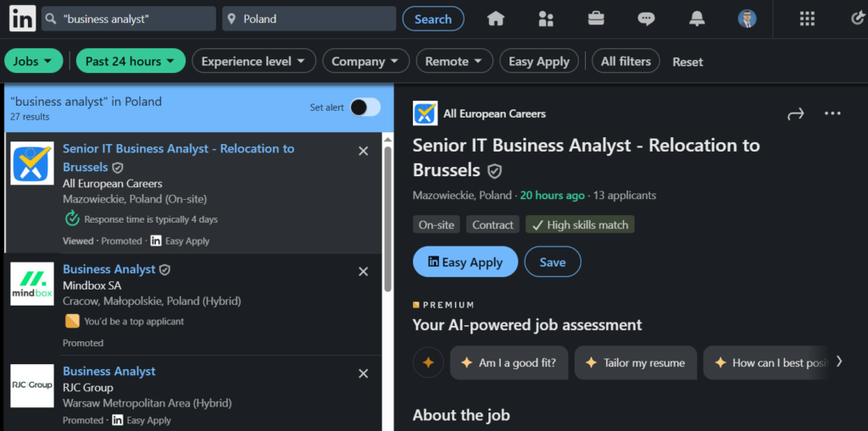Expand the Jobs filter dropdown
Image resolution: width=868 pixels, height=431 pixels.
point(33,61)
